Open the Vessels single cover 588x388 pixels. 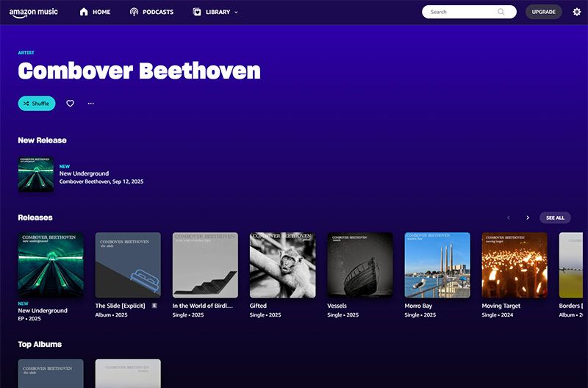tap(359, 265)
